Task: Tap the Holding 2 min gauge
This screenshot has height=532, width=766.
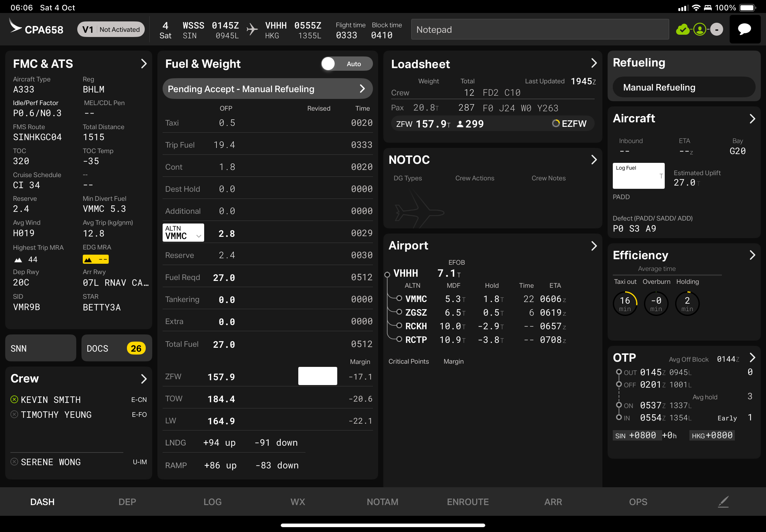Action: click(x=687, y=304)
